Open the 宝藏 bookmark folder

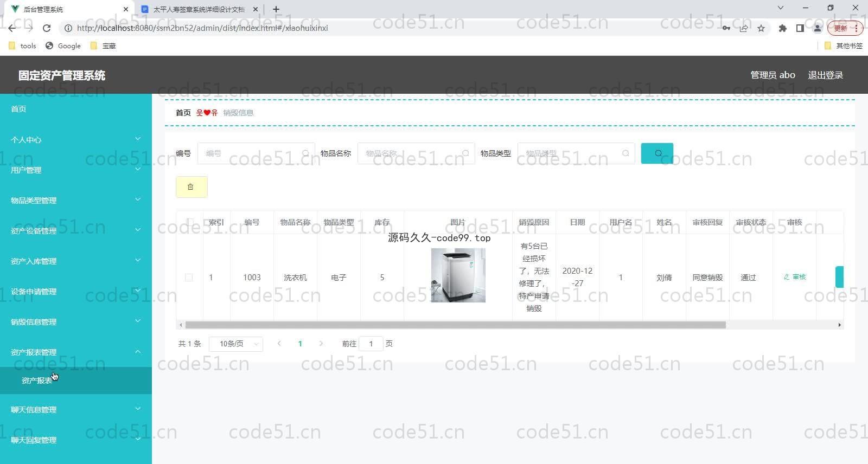point(103,46)
